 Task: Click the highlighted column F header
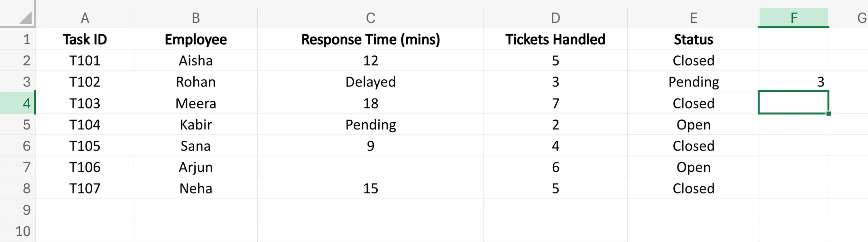793,18
